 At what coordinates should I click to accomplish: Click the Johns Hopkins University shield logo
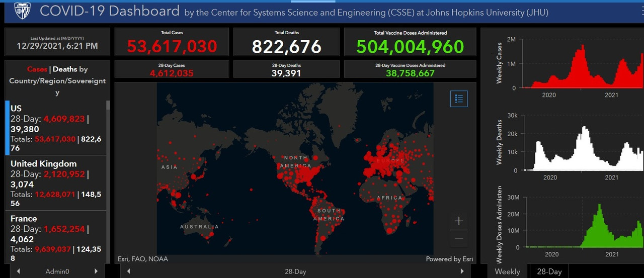coord(23,11)
